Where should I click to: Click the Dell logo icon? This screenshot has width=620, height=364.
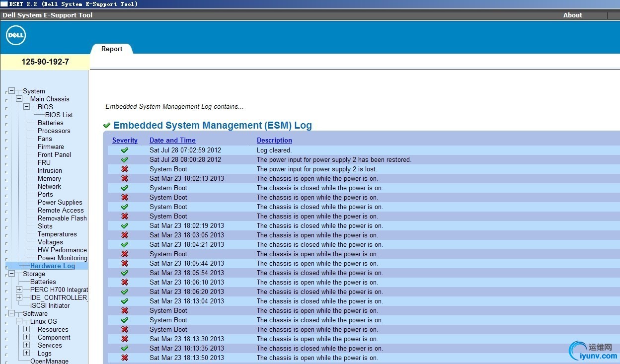15,36
